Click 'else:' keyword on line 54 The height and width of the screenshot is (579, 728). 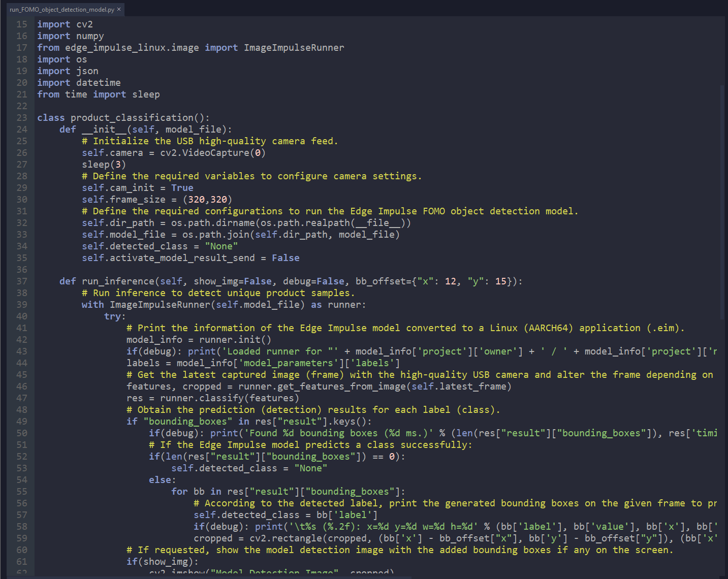pos(163,480)
